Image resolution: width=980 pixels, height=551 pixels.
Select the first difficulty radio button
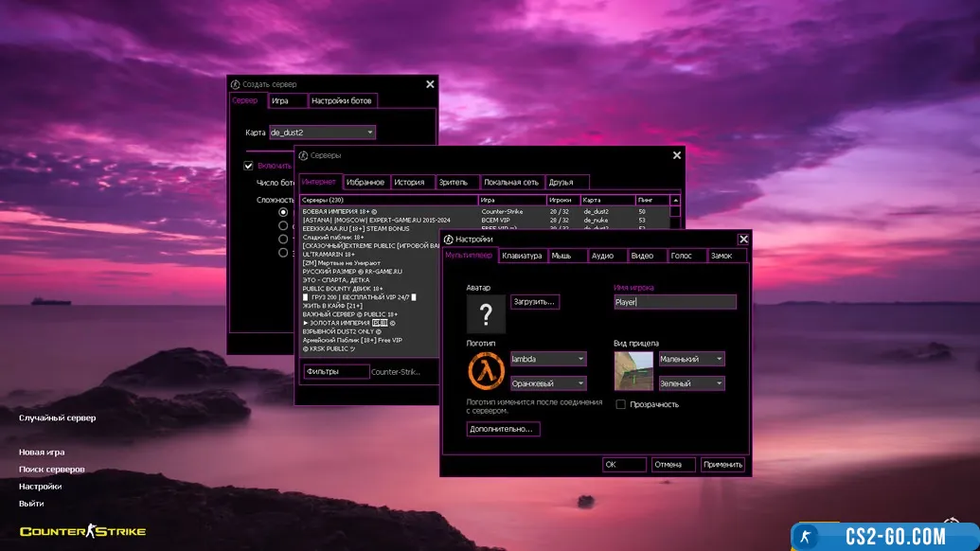point(283,213)
